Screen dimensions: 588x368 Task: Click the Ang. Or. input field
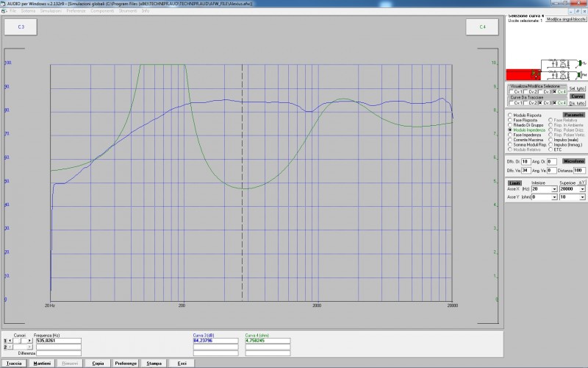click(x=552, y=161)
